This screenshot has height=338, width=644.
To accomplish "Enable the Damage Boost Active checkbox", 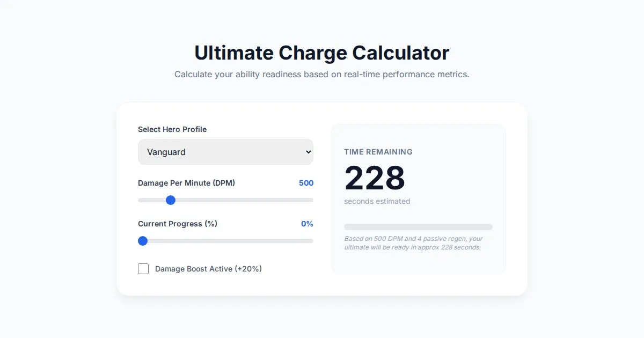I will click(143, 269).
